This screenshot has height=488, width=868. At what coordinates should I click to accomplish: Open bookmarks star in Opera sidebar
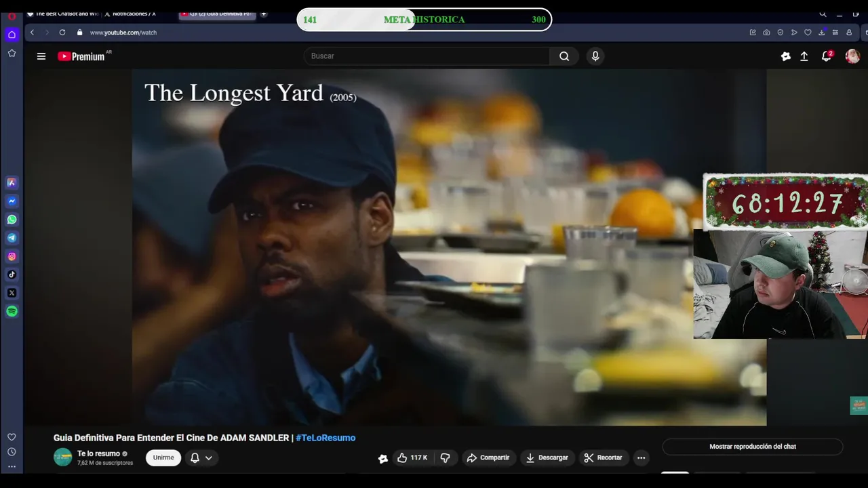coord(12,53)
